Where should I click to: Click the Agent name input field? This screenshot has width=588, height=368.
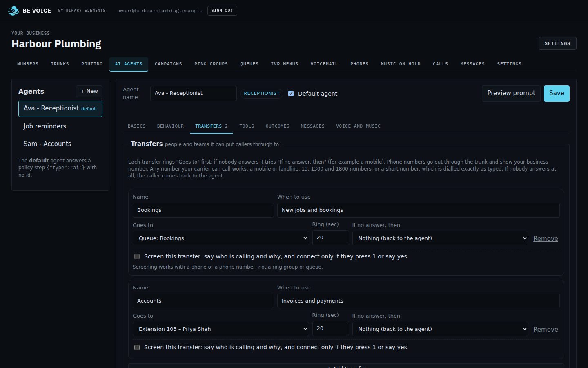(194, 93)
